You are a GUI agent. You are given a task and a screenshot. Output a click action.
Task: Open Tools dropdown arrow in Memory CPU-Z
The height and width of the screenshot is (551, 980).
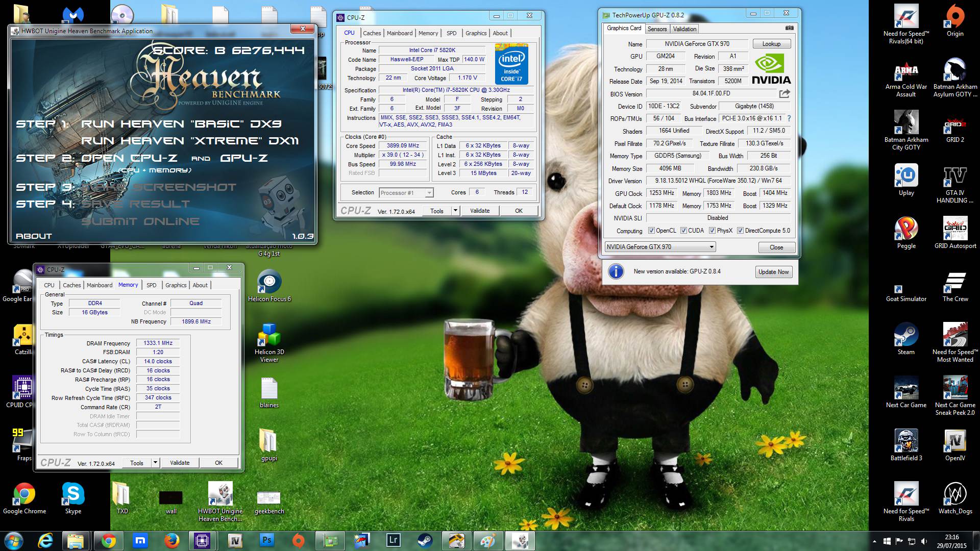[x=155, y=463]
